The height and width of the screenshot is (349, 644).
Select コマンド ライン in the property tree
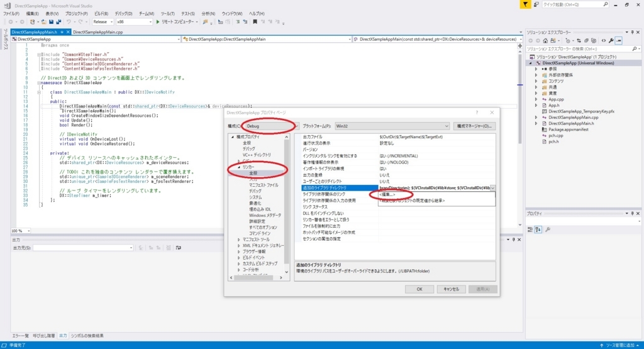coord(260,233)
